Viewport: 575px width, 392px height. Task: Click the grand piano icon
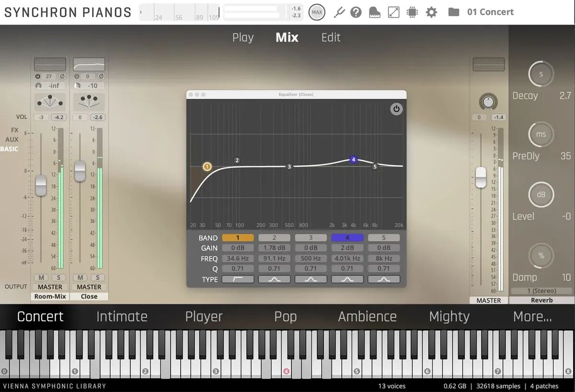click(375, 12)
